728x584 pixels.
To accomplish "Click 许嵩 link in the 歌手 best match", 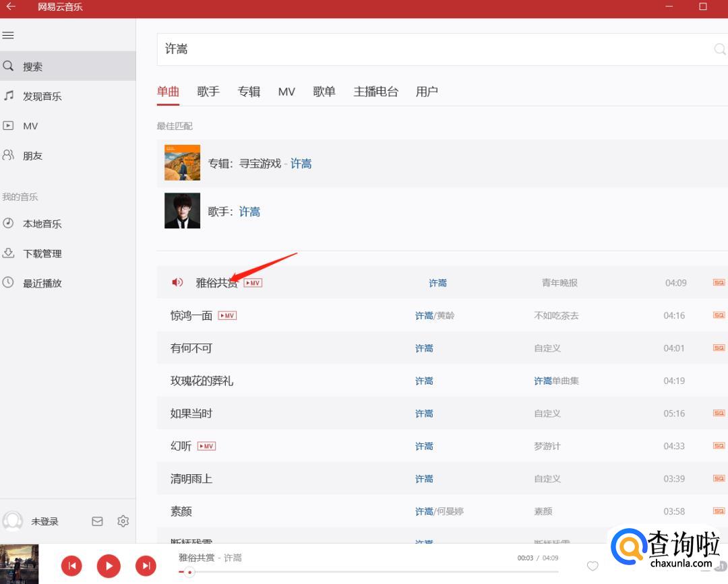I will [249, 212].
